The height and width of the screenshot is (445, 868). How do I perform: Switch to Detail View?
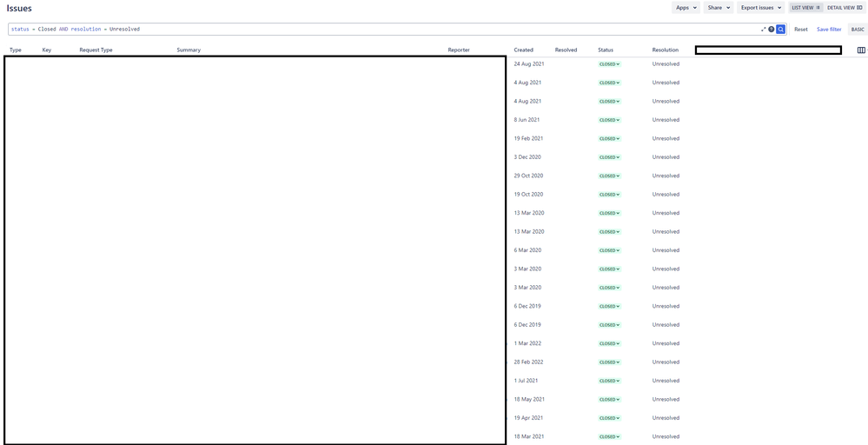845,8
